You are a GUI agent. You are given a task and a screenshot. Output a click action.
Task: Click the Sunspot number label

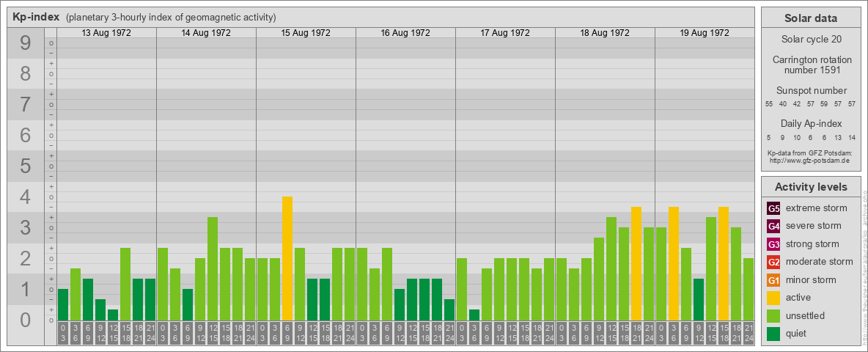tap(811, 90)
